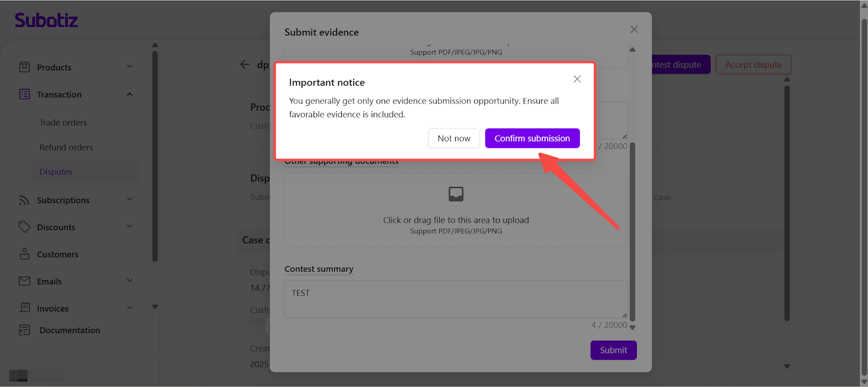Click the Subscriptions feed icon

click(24, 200)
